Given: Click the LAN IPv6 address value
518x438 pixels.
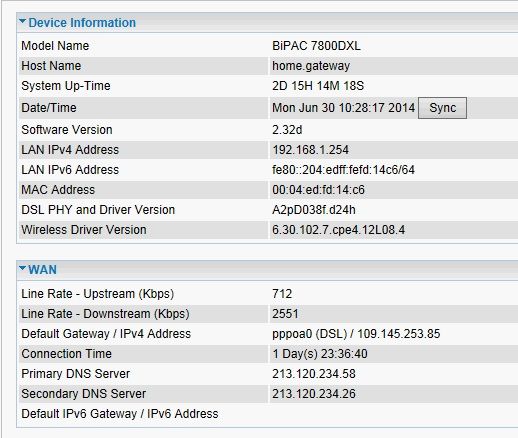Looking at the screenshot, I should 343,170.
